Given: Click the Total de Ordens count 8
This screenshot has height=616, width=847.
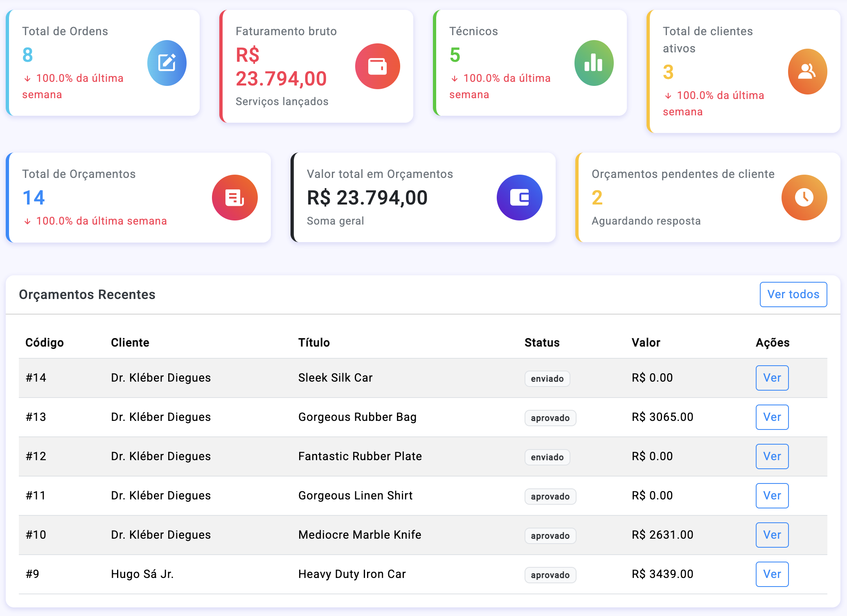Looking at the screenshot, I should pyautogui.click(x=27, y=55).
